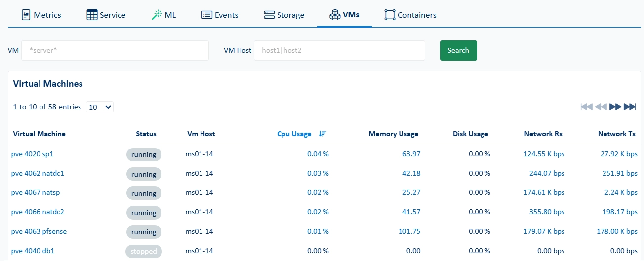Switch to the VMs tab

pyautogui.click(x=344, y=14)
